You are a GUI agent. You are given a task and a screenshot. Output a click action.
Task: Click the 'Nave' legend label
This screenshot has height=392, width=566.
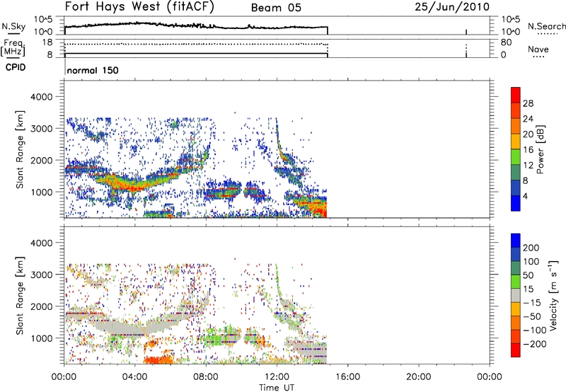[538, 49]
